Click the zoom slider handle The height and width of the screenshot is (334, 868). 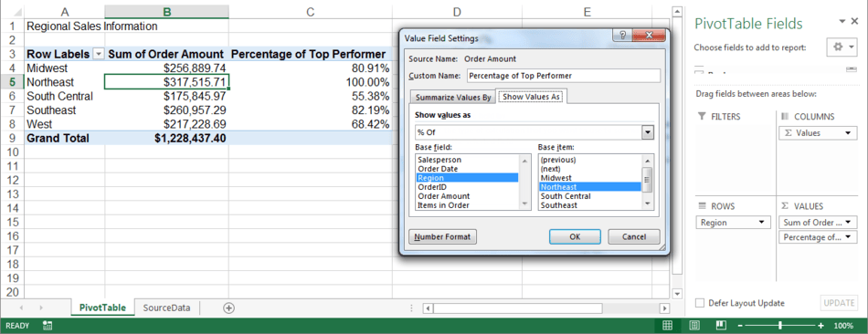[x=780, y=326]
